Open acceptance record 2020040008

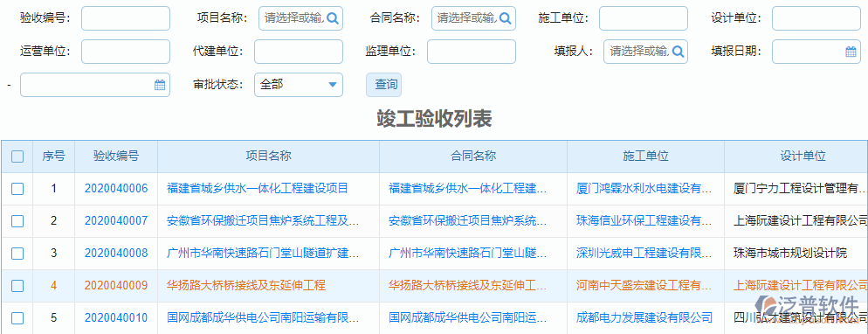(116, 254)
